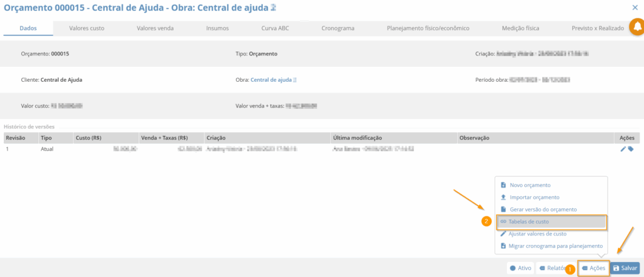Choose Novo orçamento from the menu
The image size is (644, 277).
(530, 185)
